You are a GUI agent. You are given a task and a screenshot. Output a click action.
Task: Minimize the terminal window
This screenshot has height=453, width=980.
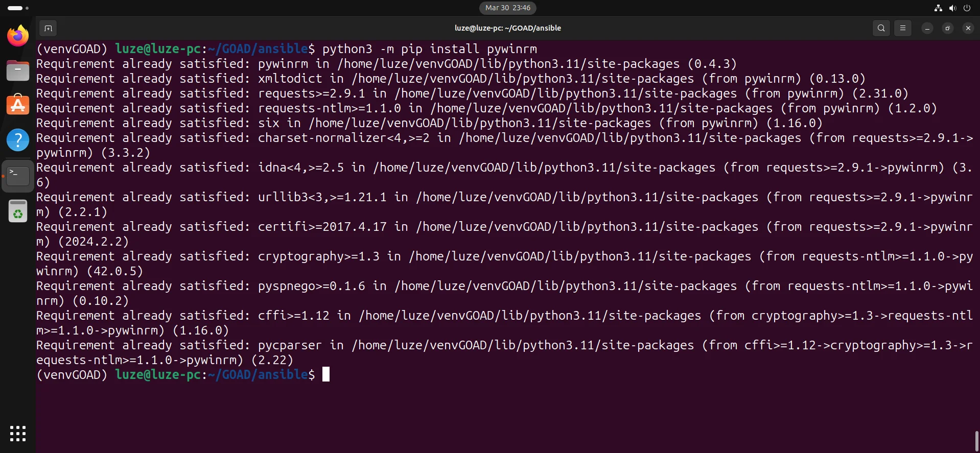tap(927, 28)
